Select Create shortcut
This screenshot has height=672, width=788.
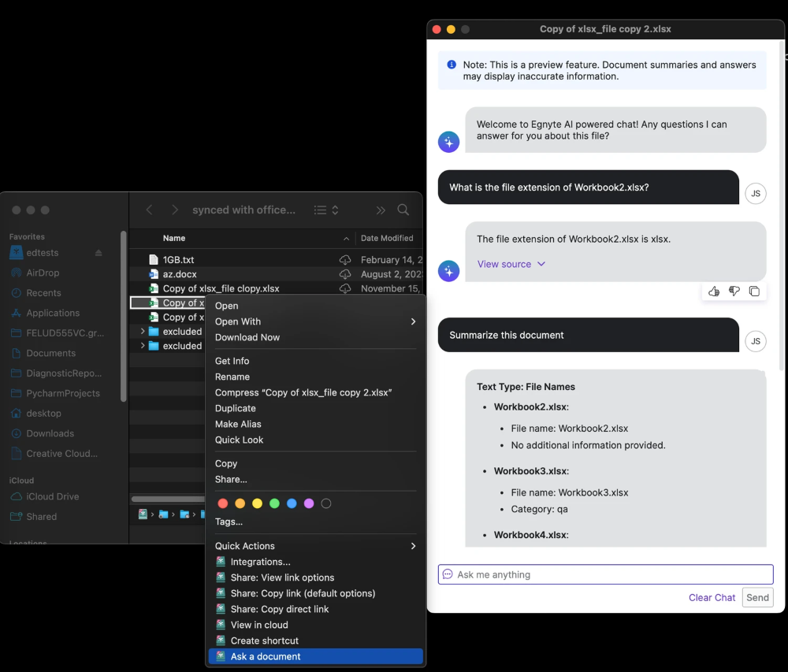click(316, 640)
